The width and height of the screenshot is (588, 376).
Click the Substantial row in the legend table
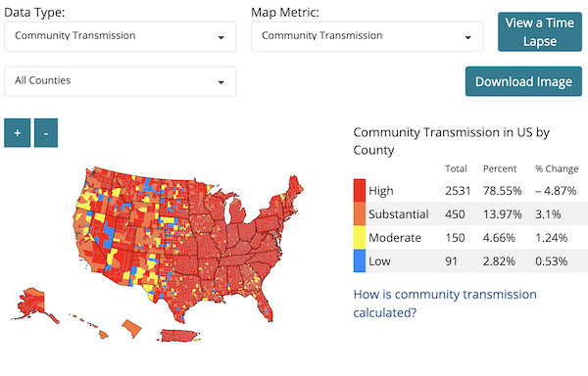470,213
